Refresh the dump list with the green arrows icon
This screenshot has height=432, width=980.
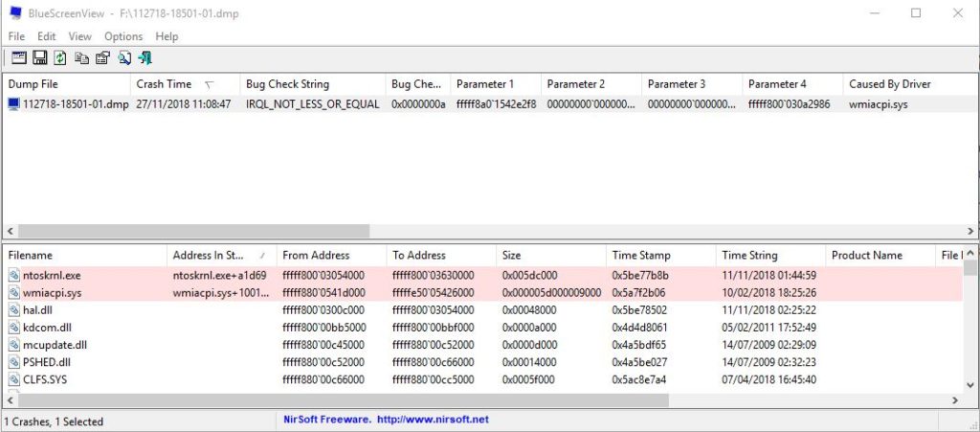[x=60, y=58]
